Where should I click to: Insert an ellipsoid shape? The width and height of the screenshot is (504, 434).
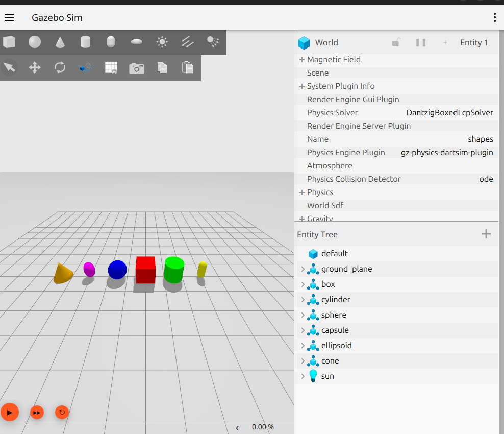point(137,42)
